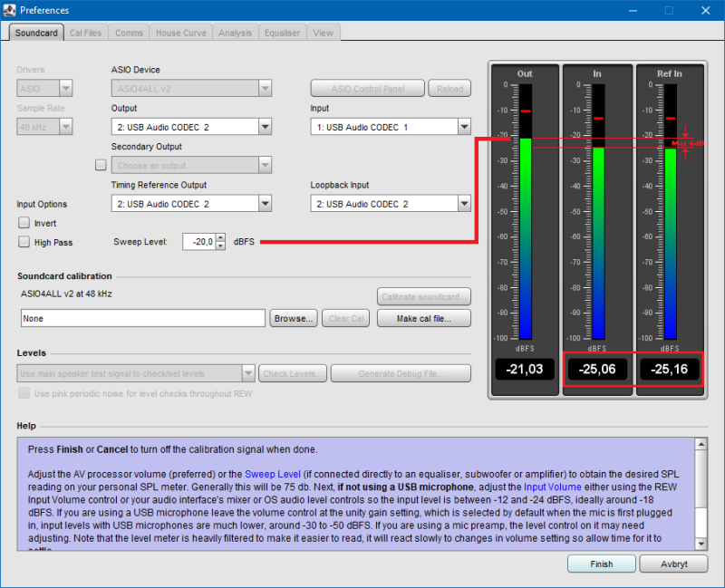Toggle the Invert input option

[24, 223]
